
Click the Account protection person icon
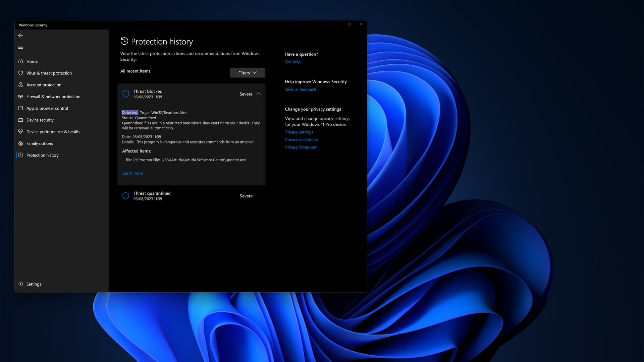[x=20, y=84]
